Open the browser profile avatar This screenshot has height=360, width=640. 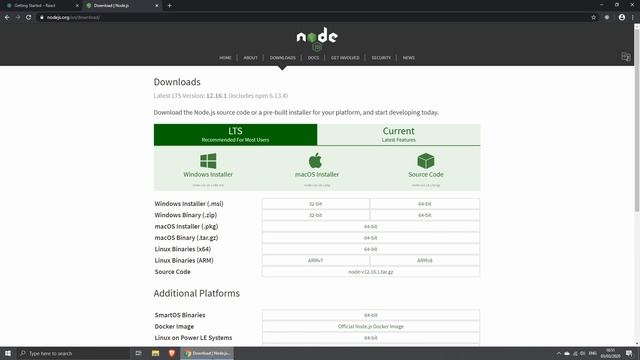(622, 17)
